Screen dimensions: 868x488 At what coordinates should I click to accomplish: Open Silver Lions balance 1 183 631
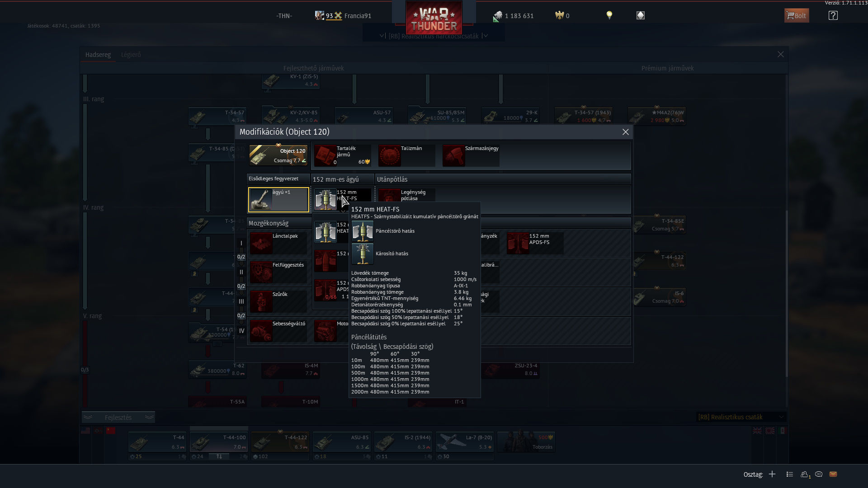pyautogui.click(x=514, y=16)
